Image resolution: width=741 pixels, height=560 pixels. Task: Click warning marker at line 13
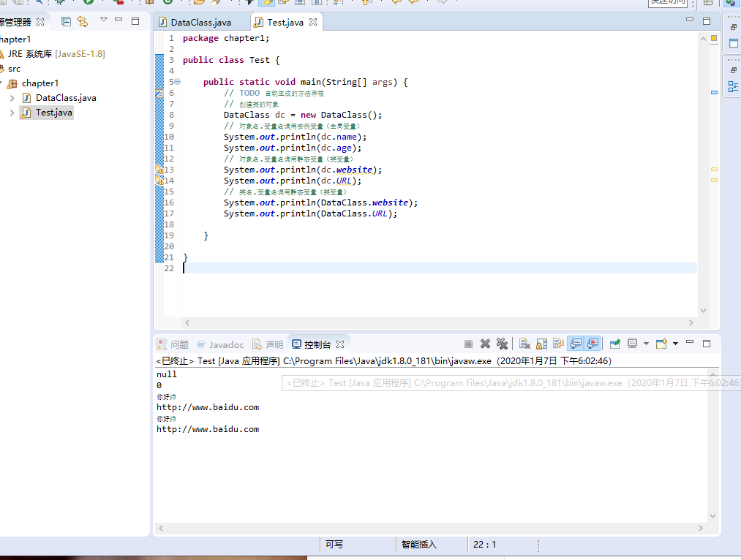[x=159, y=170]
